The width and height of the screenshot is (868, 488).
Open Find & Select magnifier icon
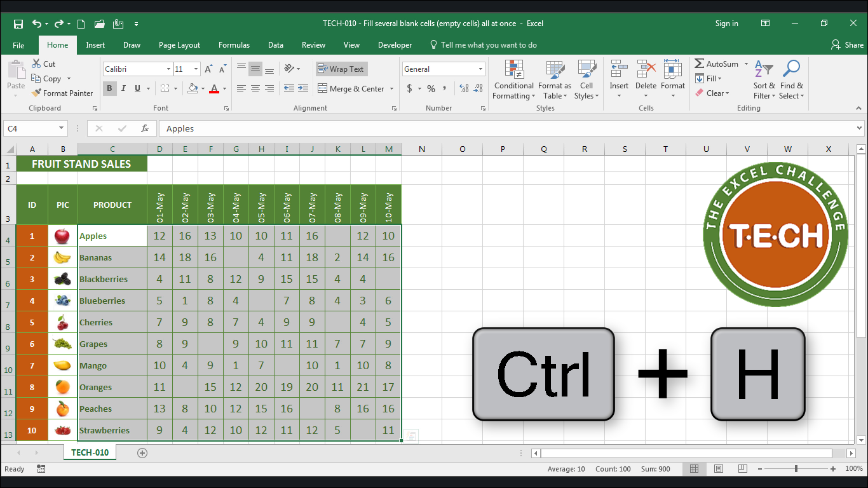click(x=791, y=69)
